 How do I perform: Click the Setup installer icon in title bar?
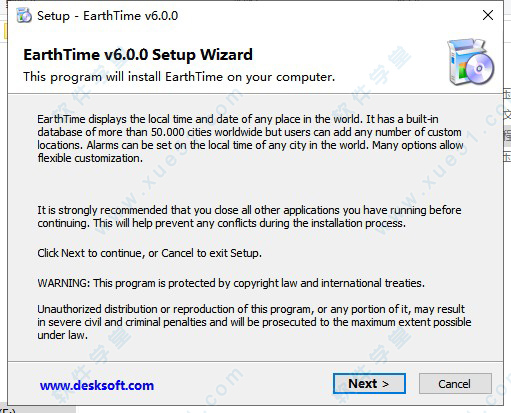pos(24,15)
